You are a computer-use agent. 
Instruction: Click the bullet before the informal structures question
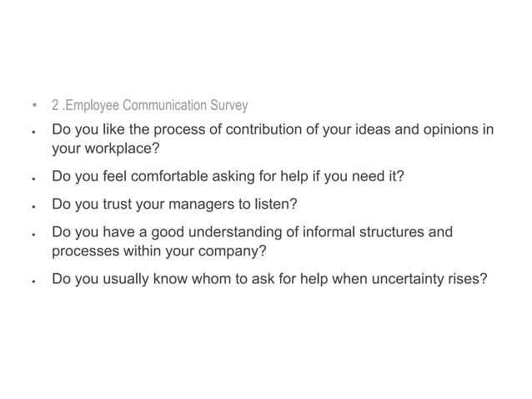(x=33, y=231)
